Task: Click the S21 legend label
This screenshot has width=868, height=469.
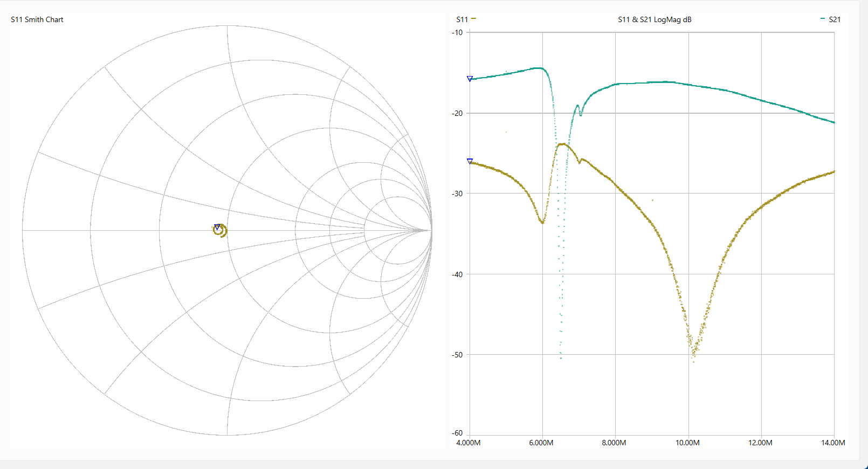Action: coord(834,19)
